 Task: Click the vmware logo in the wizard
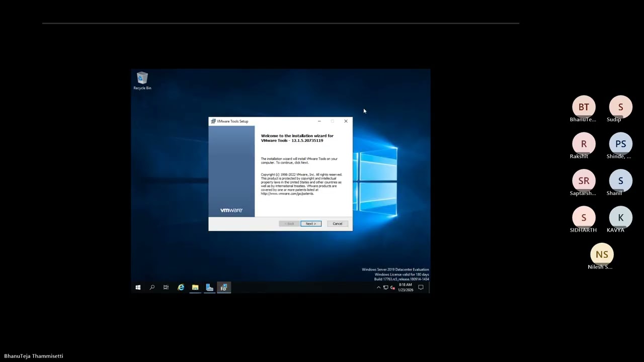coord(231,210)
